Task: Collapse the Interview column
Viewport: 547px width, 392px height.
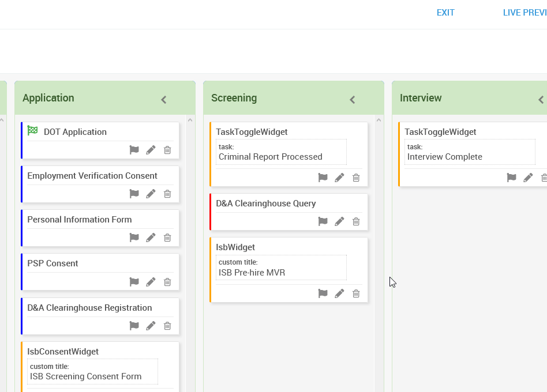Action: tap(541, 100)
